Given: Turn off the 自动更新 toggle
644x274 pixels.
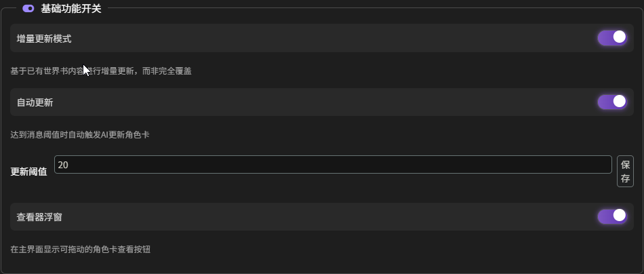Looking at the screenshot, I should (x=611, y=102).
